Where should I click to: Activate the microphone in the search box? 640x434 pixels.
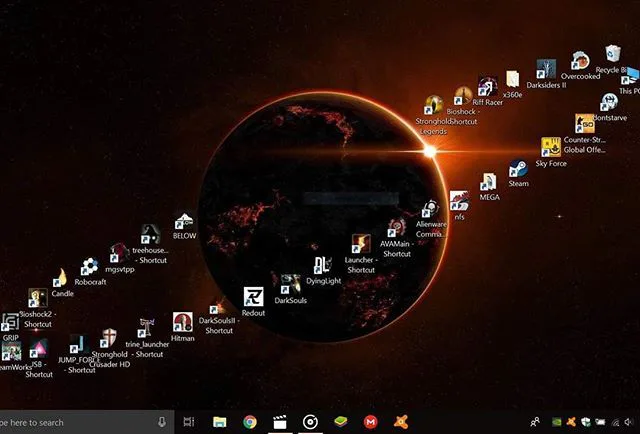162,422
